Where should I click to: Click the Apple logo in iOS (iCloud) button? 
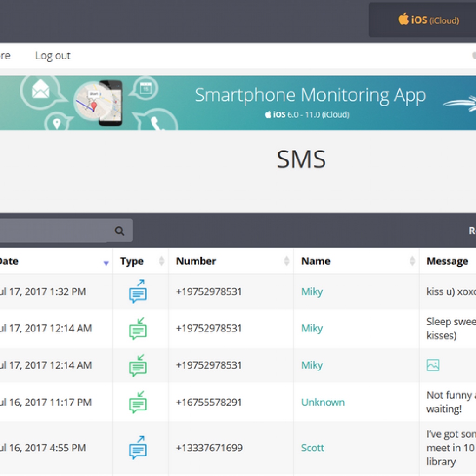pyautogui.click(x=403, y=19)
